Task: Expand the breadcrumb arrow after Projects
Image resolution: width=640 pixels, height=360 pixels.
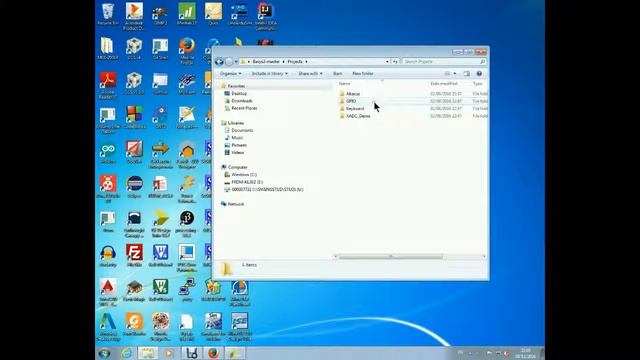Action: coord(306,62)
